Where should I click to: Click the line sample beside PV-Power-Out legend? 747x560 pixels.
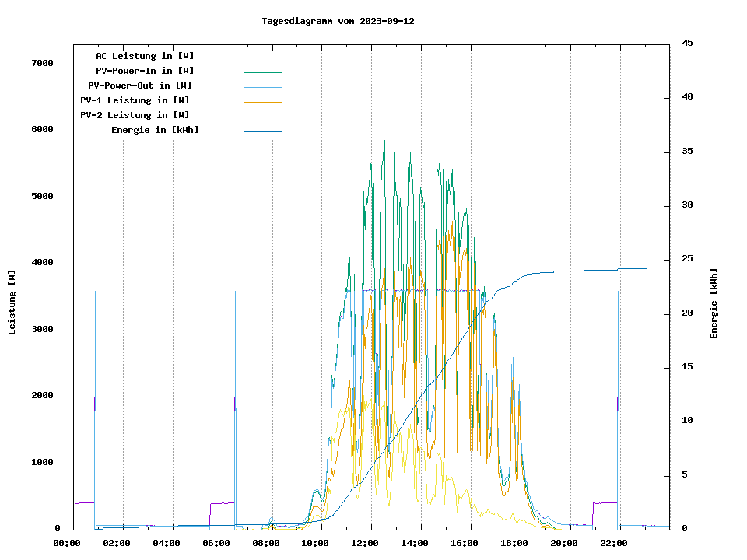[262, 87]
